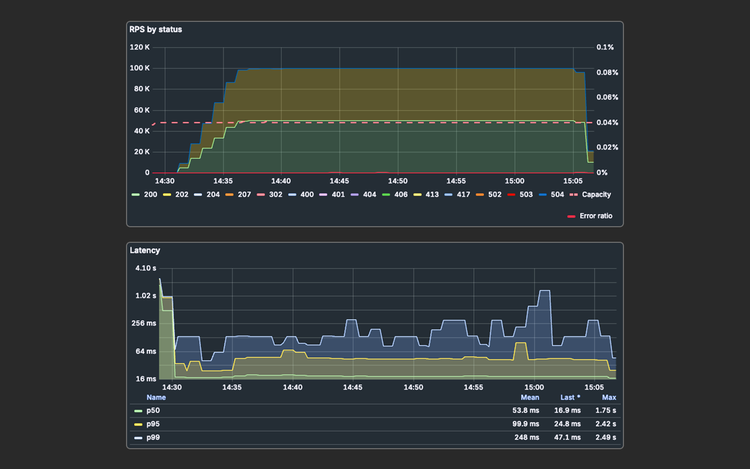Open the Latency panel title menu

(146, 250)
